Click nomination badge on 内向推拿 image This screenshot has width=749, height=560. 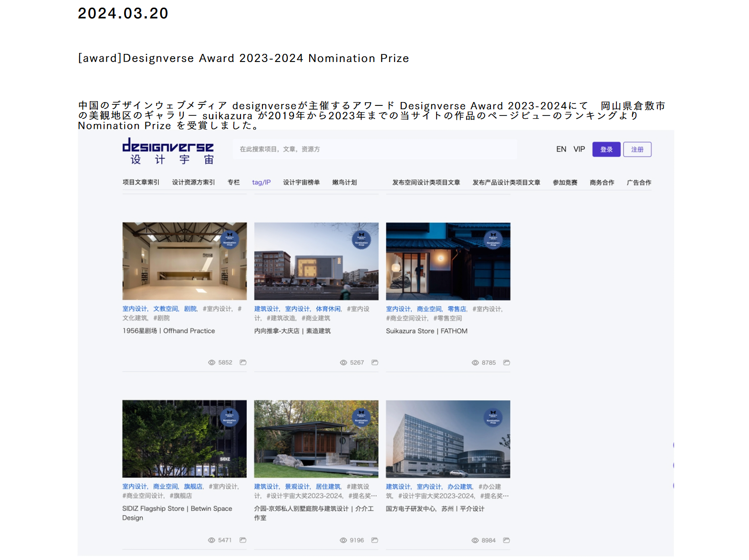[361, 240]
